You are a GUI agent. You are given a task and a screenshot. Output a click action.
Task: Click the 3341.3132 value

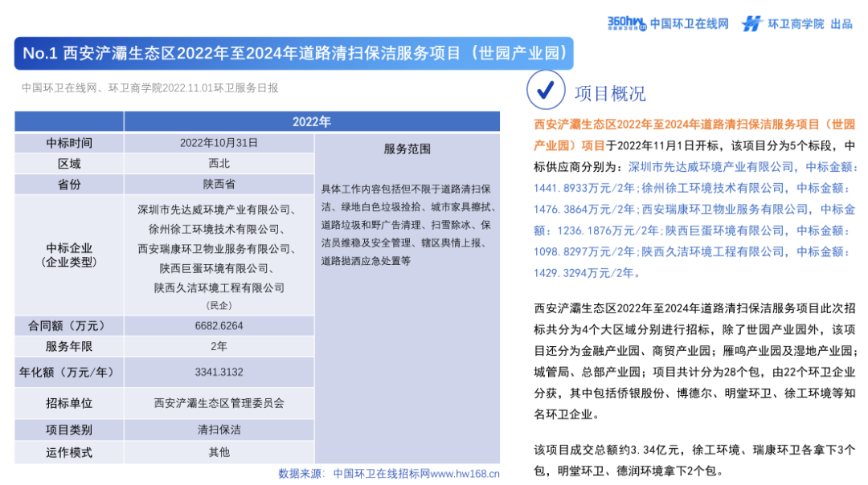(x=219, y=373)
